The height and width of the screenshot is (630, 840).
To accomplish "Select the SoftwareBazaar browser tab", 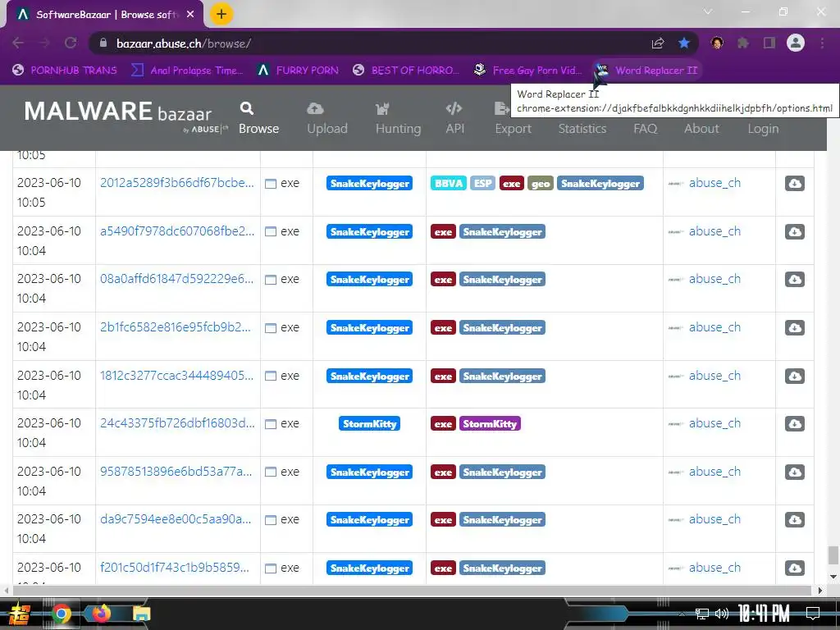I will [x=105, y=15].
